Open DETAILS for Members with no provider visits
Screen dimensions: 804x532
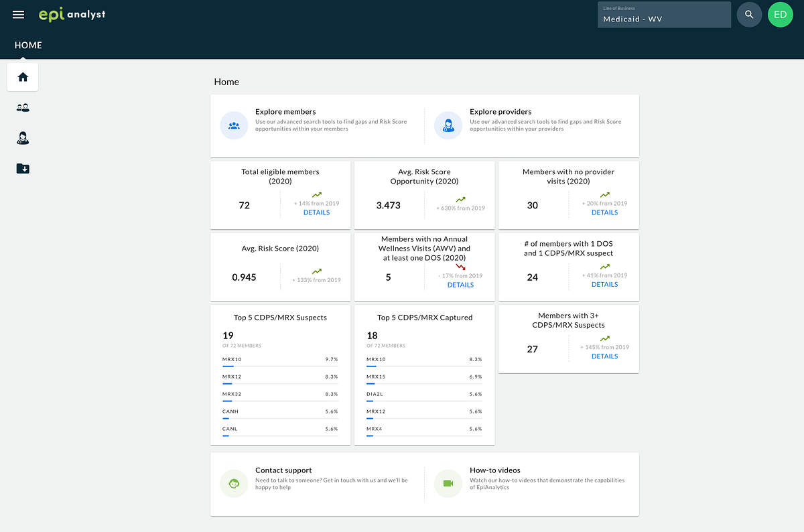coord(604,212)
